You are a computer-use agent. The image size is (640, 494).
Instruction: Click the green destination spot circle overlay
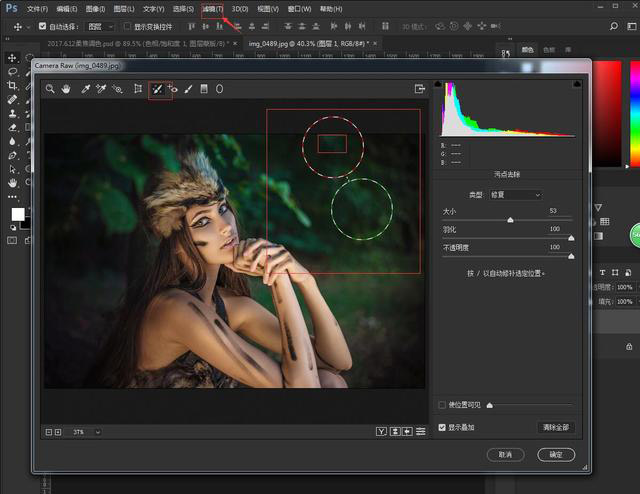pos(362,209)
